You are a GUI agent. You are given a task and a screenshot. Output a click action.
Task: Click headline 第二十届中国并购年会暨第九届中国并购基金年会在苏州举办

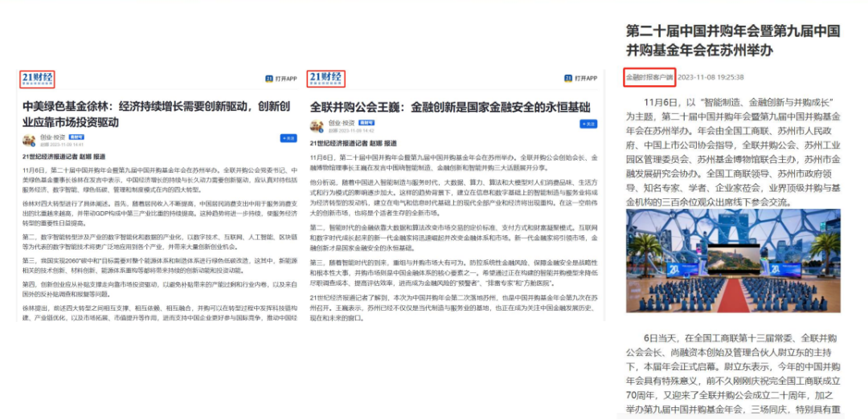coord(733,40)
